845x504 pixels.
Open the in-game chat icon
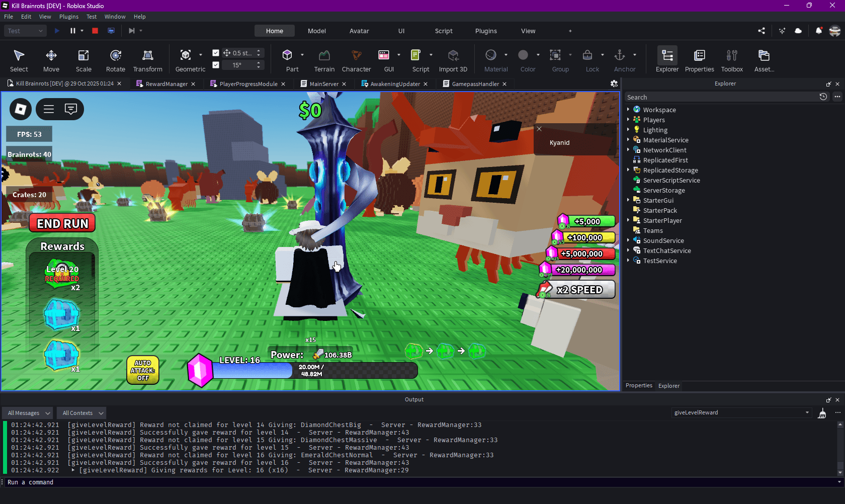point(71,109)
